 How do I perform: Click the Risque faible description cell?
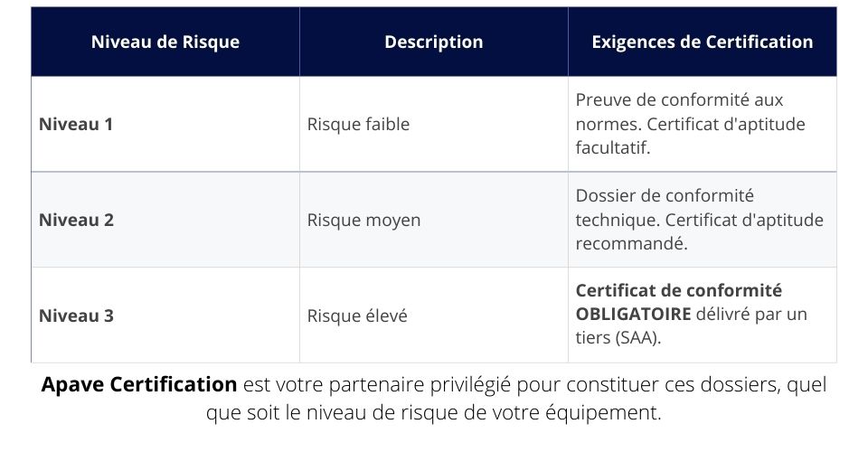click(x=433, y=124)
